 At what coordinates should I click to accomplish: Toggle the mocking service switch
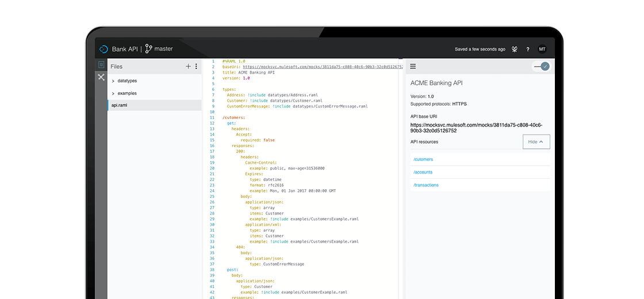coord(541,66)
